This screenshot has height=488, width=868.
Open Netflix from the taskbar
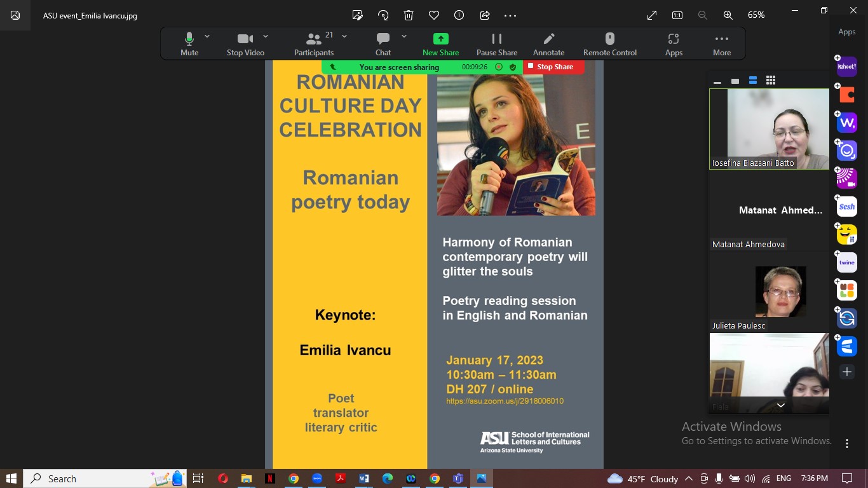pyautogui.click(x=269, y=478)
